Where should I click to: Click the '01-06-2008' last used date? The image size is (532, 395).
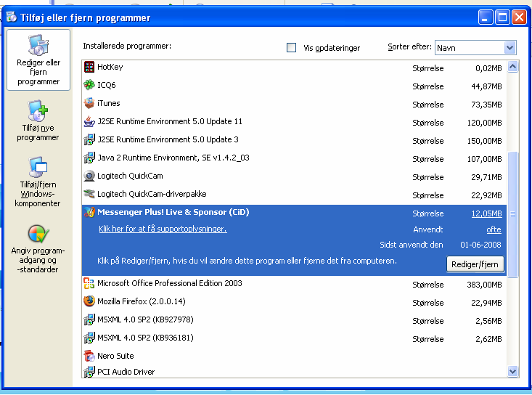(480, 245)
